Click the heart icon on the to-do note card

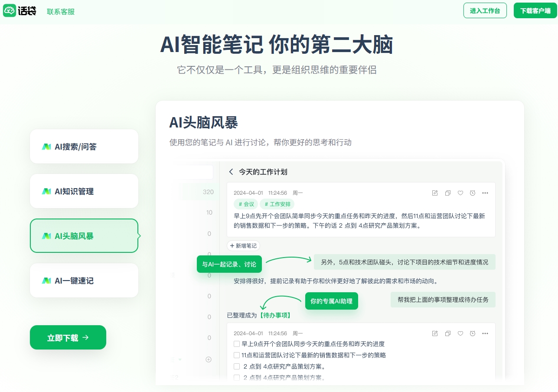pos(460,333)
